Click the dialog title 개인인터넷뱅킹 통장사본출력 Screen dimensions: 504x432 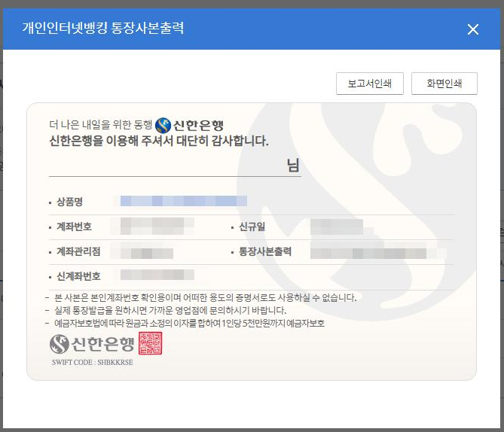pos(103,28)
